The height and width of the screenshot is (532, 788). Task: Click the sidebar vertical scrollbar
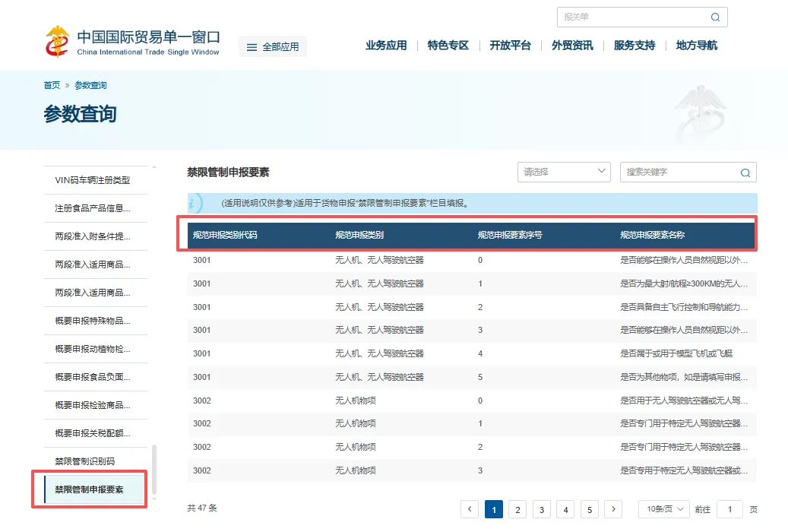tap(154, 469)
